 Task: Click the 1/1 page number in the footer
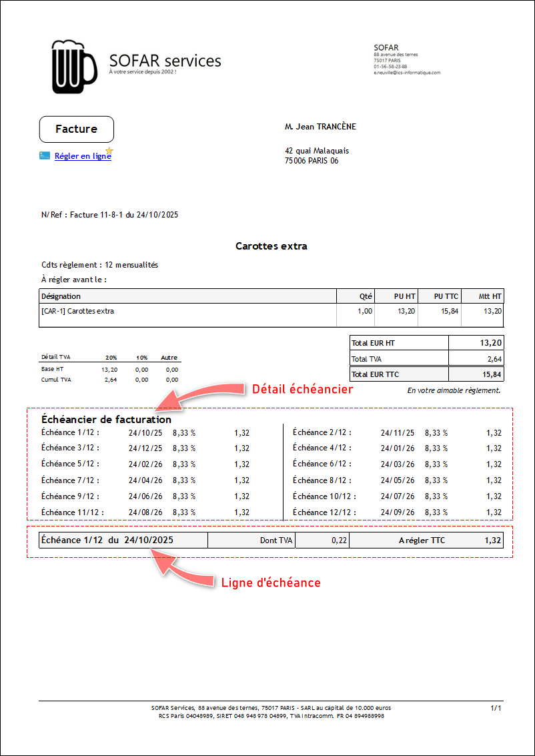(496, 707)
